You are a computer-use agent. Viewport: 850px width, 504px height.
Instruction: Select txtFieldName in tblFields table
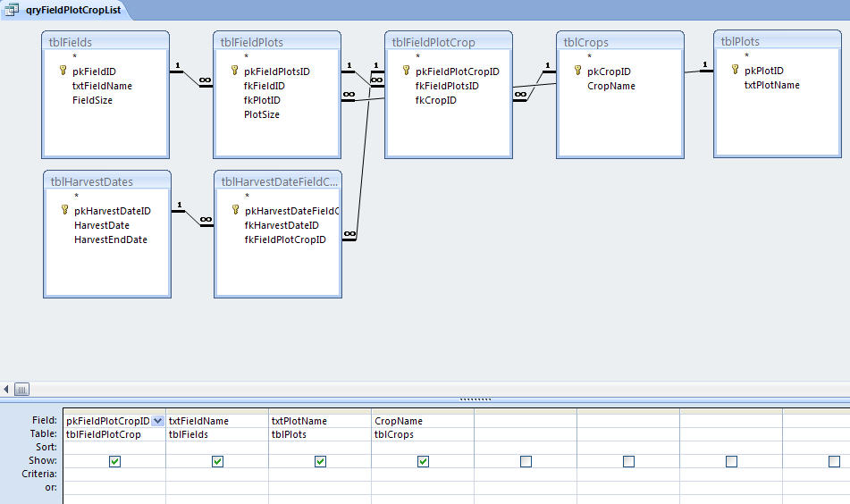click(102, 86)
